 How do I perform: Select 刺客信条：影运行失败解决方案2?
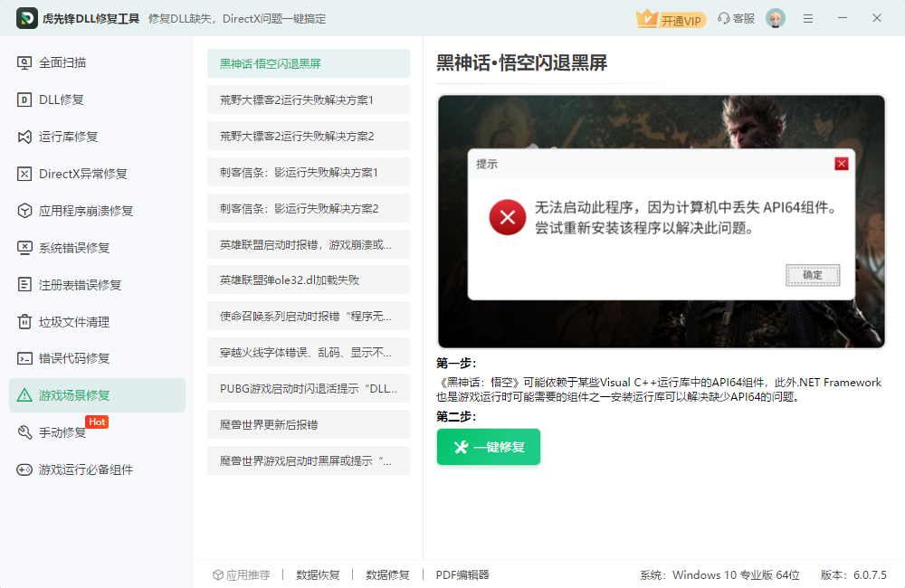click(x=309, y=208)
